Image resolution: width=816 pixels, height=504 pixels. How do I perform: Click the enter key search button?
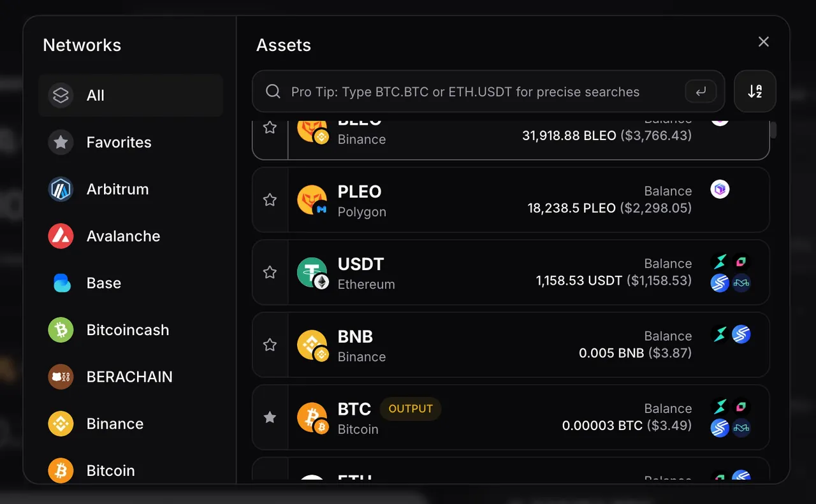(701, 92)
